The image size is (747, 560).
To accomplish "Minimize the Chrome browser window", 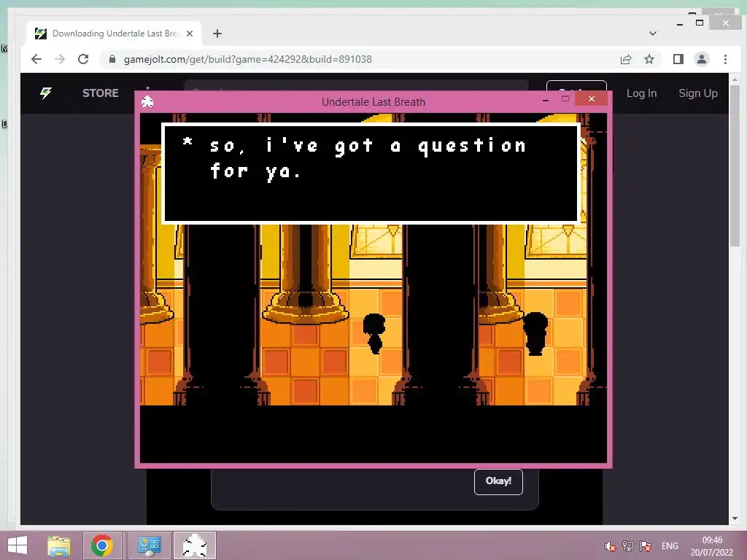I will [679, 24].
